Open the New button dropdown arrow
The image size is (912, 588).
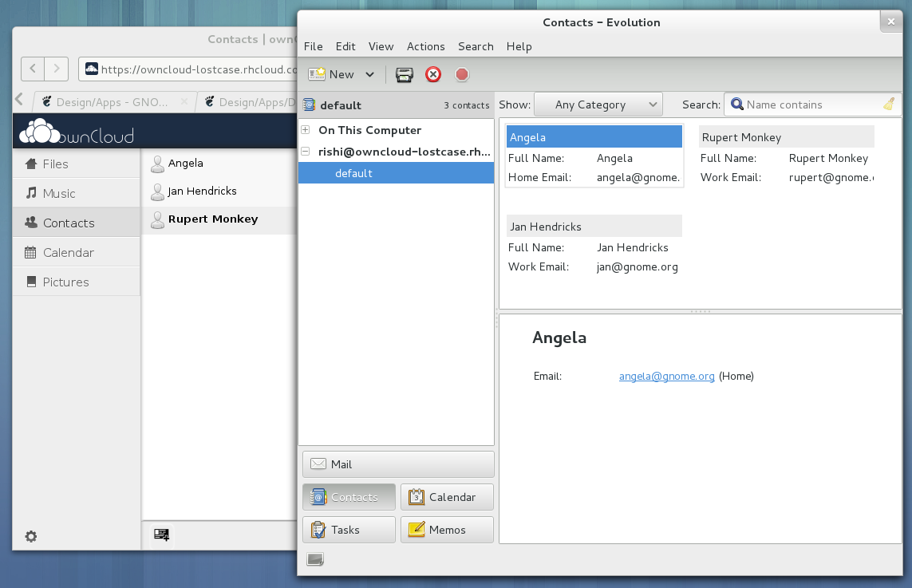[x=370, y=74]
